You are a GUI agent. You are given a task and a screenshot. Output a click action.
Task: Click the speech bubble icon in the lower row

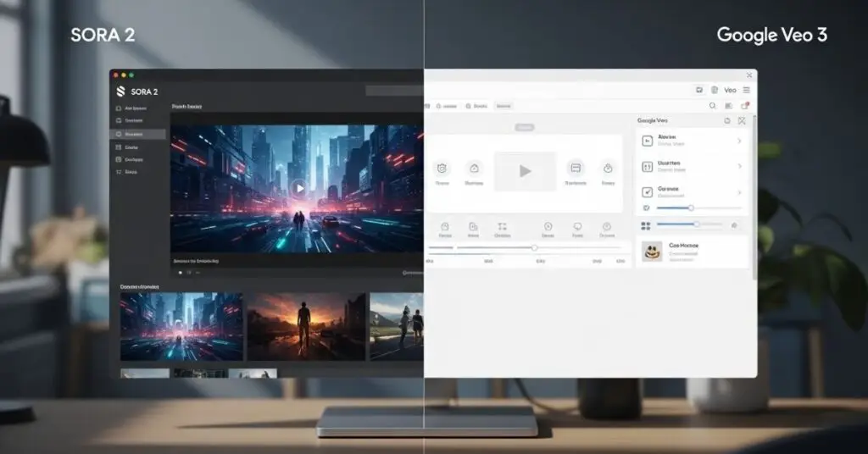[x=577, y=227]
